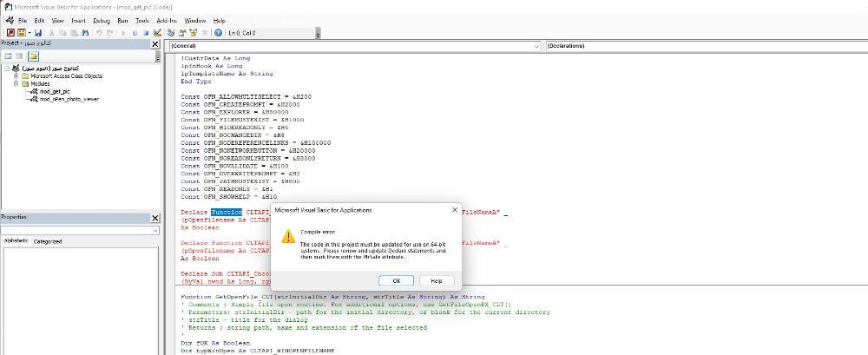Toggle Design Mode toolbar icon
Image resolution: width=868 pixels, height=355 pixels.
[x=157, y=33]
